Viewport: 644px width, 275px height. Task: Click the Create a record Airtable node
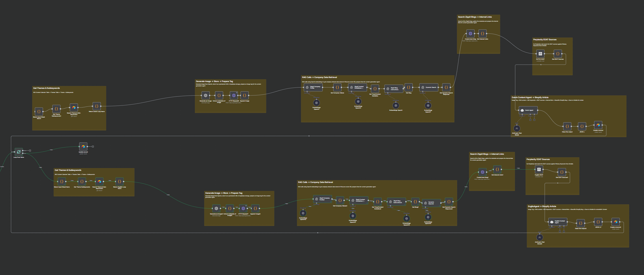[598, 125]
